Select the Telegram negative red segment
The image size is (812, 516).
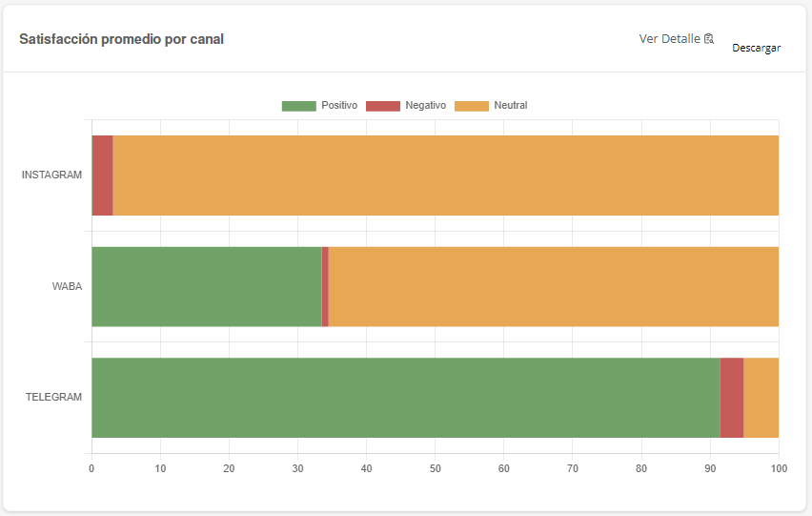pyautogui.click(x=732, y=398)
